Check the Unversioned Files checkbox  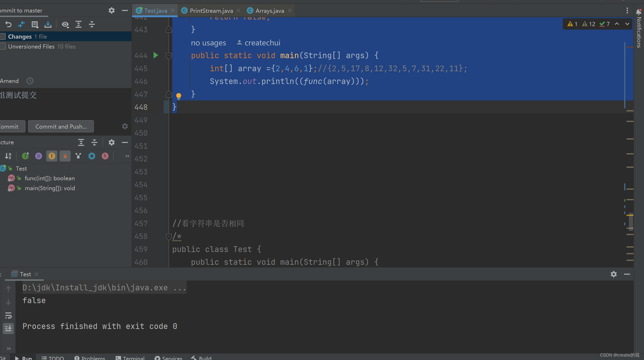click(x=3, y=46)
